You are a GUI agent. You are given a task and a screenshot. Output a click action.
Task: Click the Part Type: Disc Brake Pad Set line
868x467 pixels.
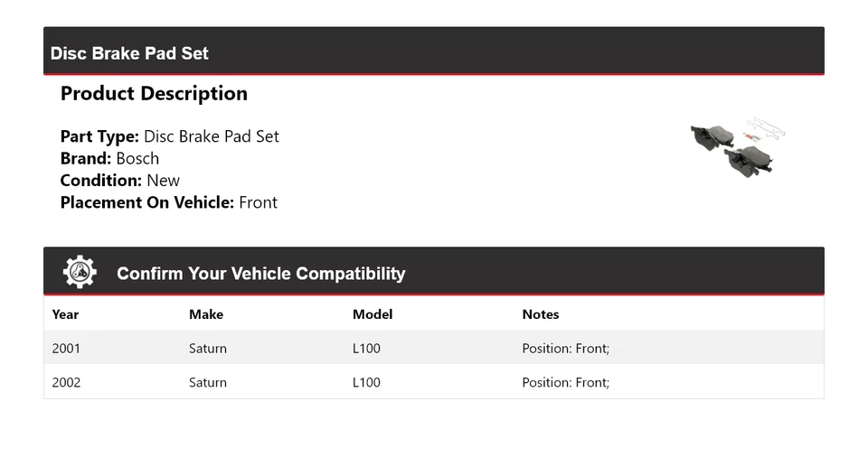coord(169,136)
